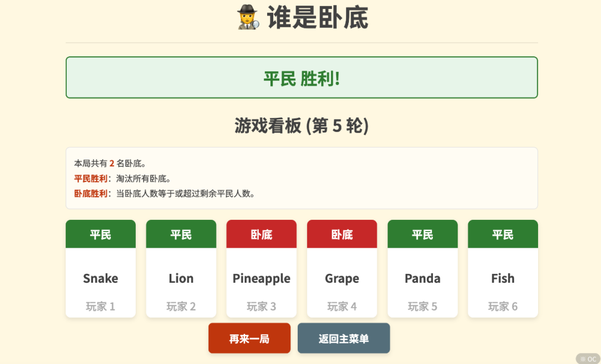
Task: Click the 返回主菜单 button
Action: [x=343, y=338]
